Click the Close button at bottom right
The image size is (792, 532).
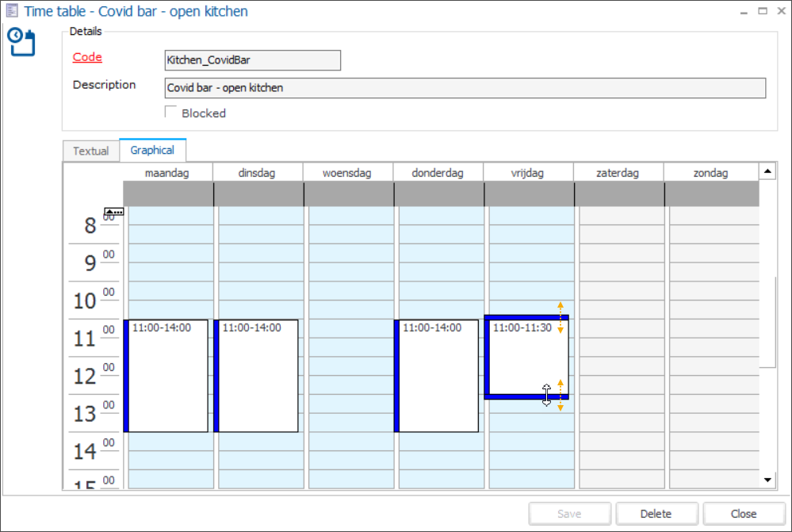click(x=744, y=513)
